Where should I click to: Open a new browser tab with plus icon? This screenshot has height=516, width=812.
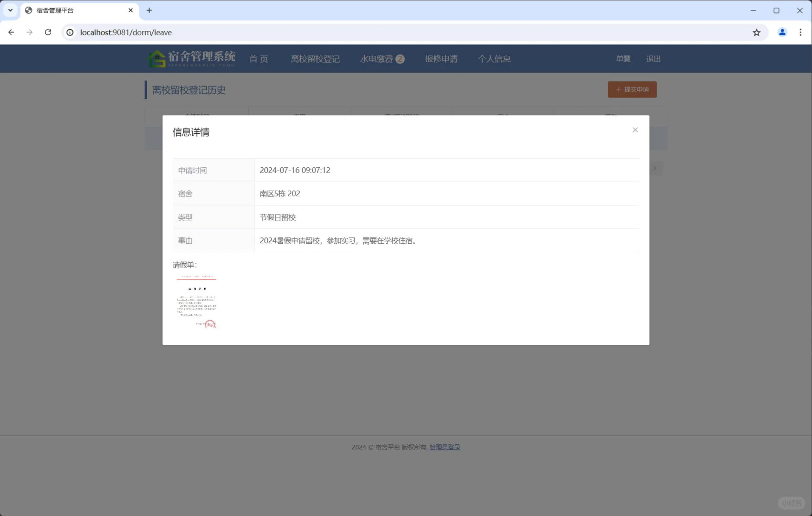[149, 10]
